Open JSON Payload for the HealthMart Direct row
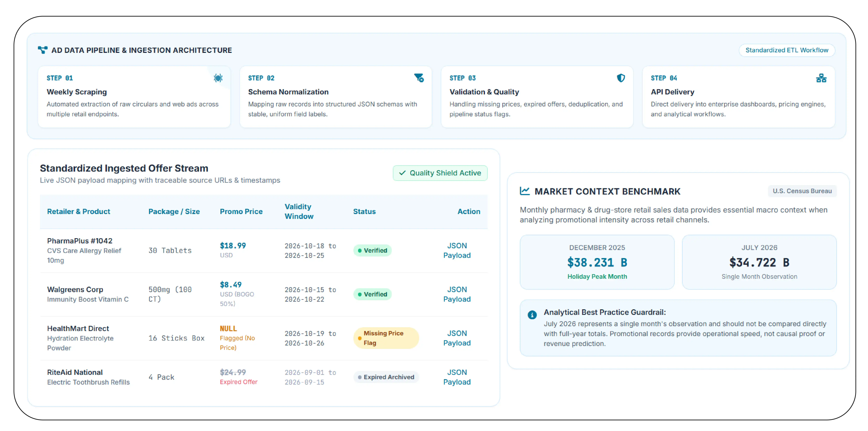868x431 pixels. 457,338
